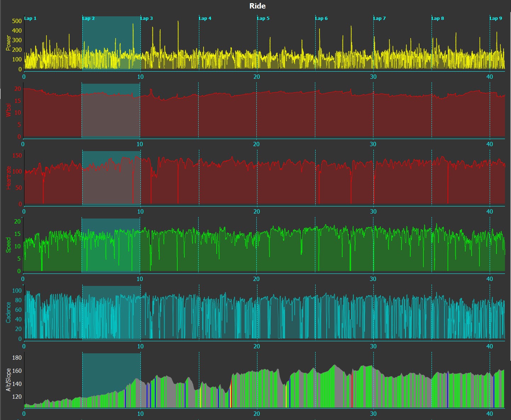This screenshot has height=420, width=511.
Task: Select the Lap 6 marker label
Action: point(321,18)
